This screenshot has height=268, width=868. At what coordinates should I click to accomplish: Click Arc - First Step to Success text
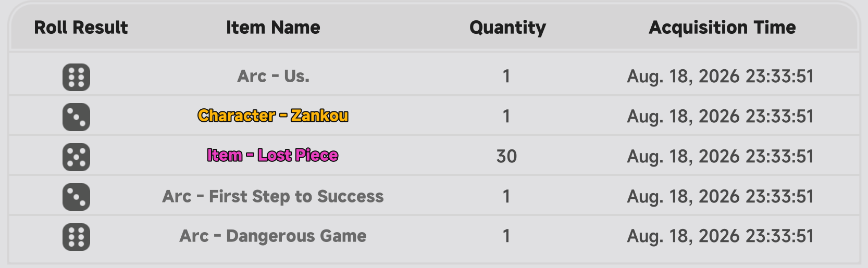click(273, 196)
